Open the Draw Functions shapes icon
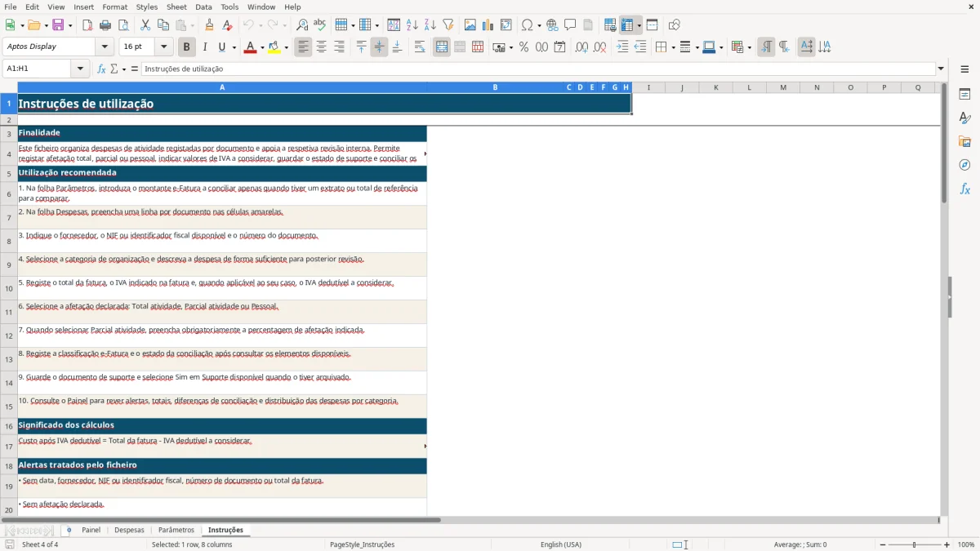Viewport: 980px width, 551px height. (675, 25)
